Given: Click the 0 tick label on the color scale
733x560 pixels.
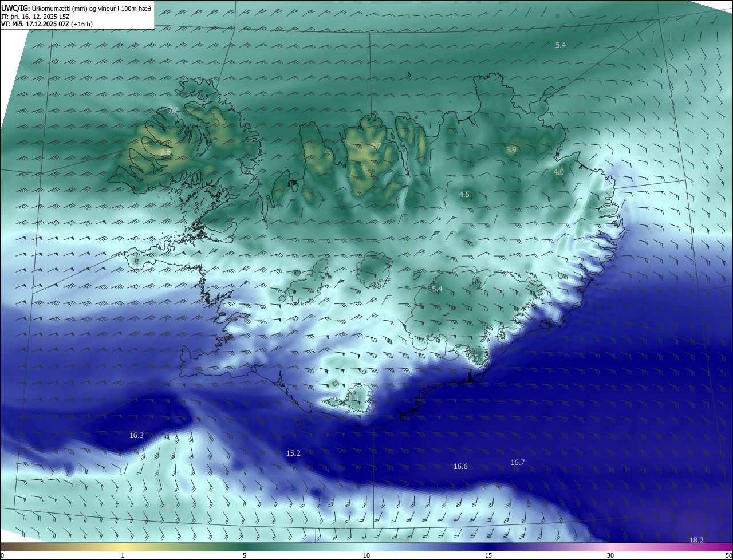Looking at the screenshot, I should [x=2, y=555].
